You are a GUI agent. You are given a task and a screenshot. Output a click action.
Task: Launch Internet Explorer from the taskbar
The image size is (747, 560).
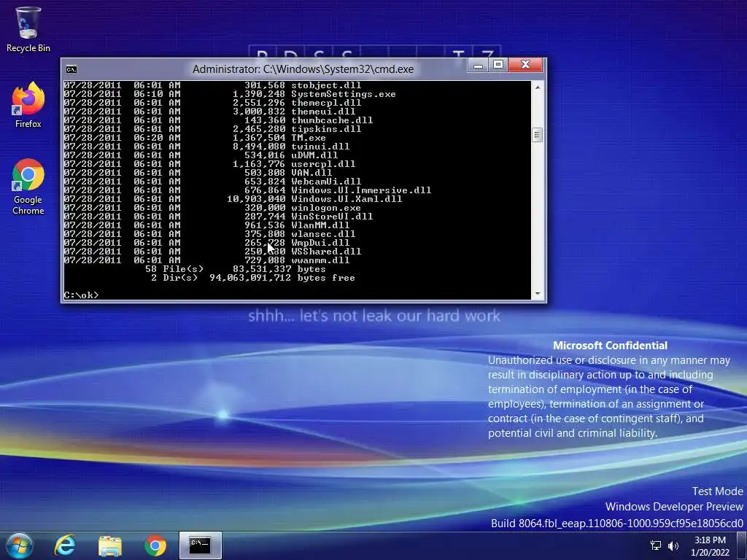(65, 545)
